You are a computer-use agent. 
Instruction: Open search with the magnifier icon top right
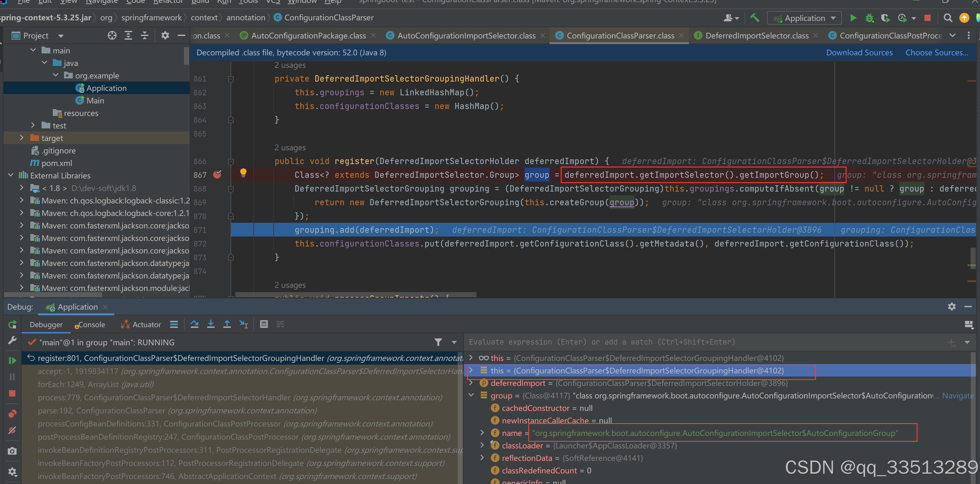click(948, 17)
